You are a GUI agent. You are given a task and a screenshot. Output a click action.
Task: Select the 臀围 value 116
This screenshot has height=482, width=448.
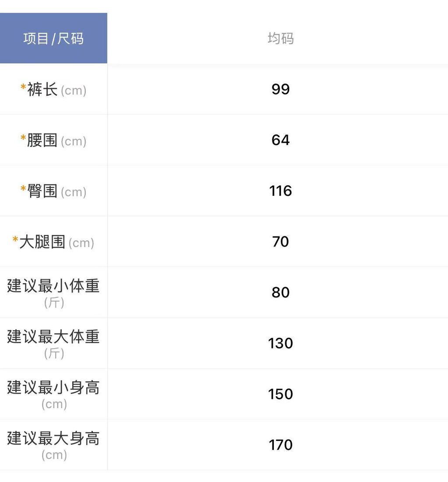tap(280, 191)
